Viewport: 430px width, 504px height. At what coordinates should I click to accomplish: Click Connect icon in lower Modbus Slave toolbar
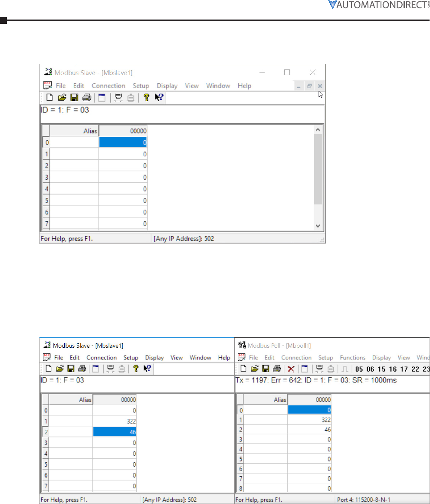click(x=111, y=369)
